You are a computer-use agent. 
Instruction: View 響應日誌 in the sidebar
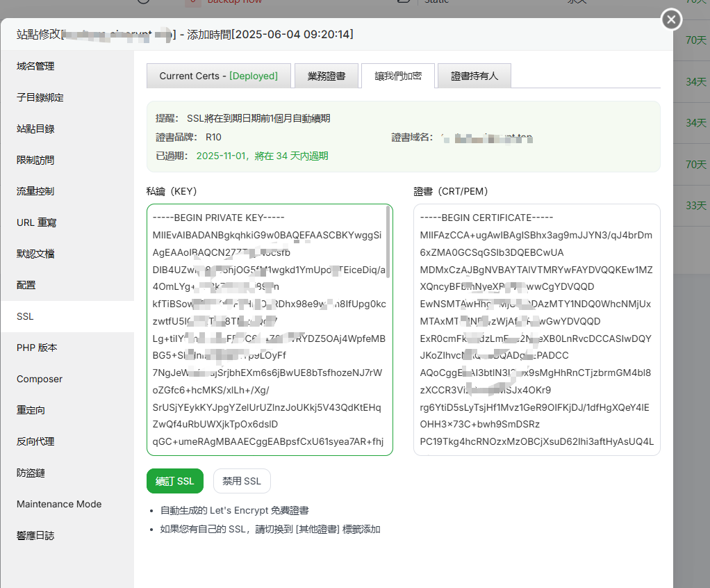click(35, 536)
